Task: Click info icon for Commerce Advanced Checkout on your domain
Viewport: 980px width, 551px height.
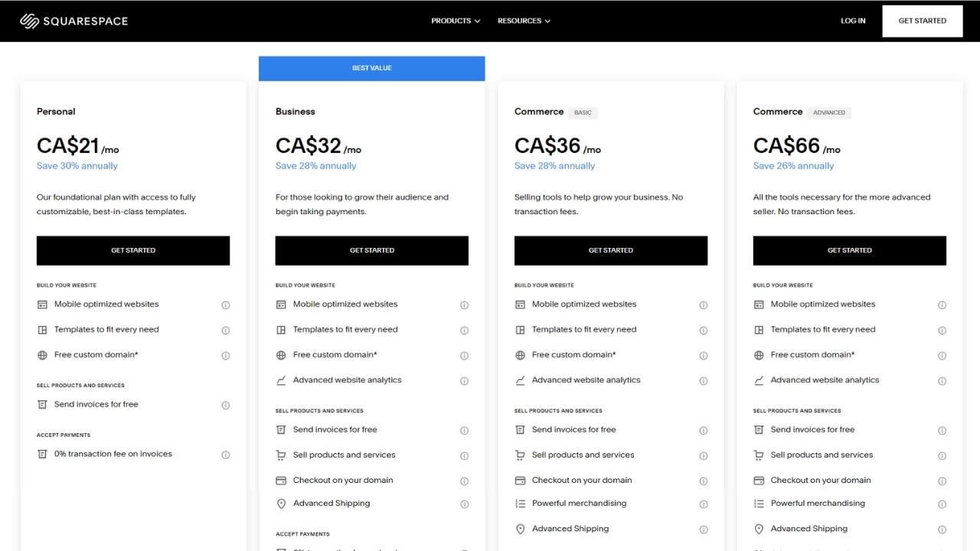Action: click(x=942, y=481)
